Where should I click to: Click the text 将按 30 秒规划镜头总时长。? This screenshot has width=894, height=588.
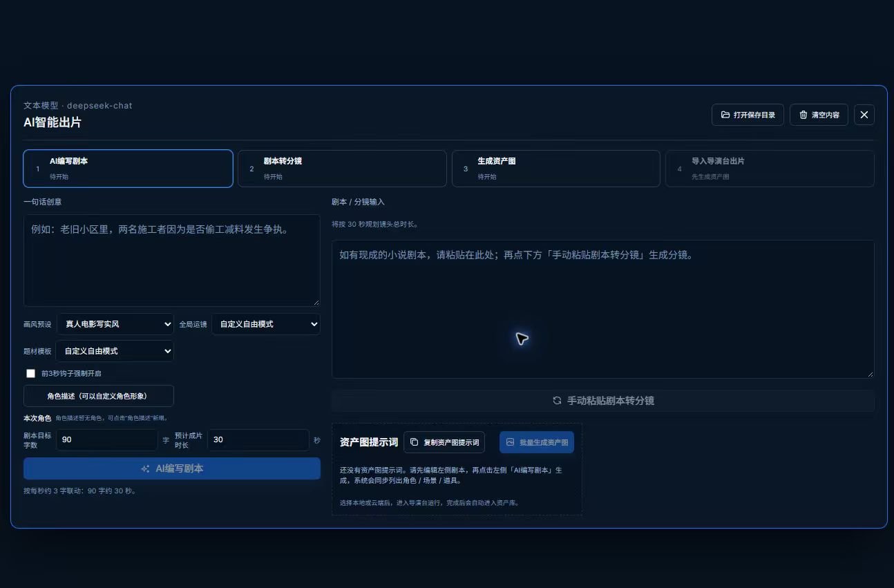375,225
